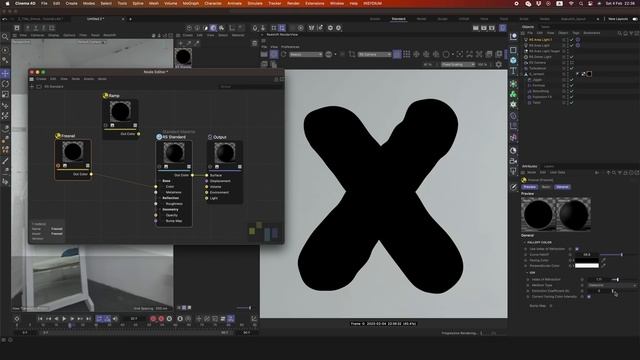Switch to the Basic tab in Attributes
Viewport: 640px width, 360px height.
coord(546,187)
